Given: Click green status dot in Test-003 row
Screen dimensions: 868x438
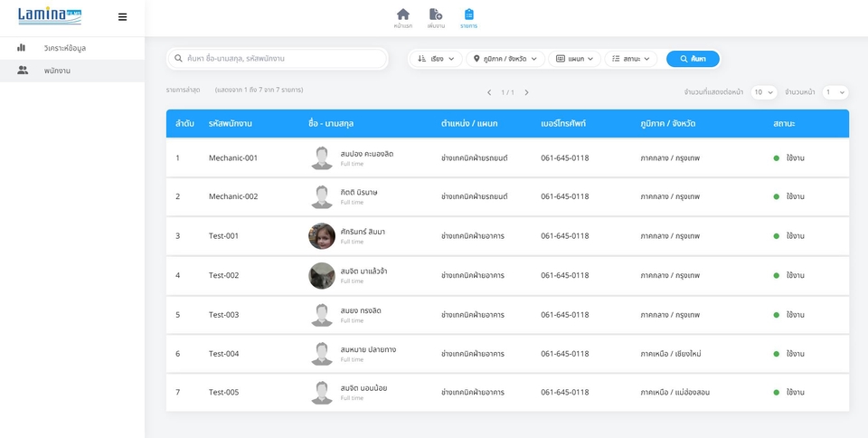Looking at the screenshot, I should pos(776,315).
